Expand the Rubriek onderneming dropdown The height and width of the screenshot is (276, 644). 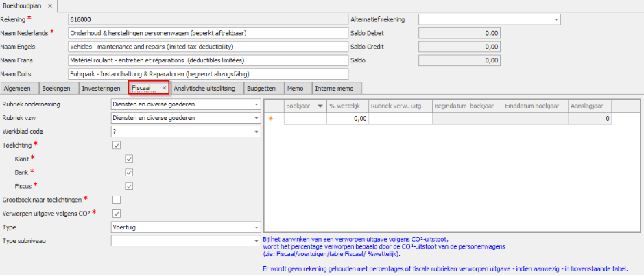click(x=257, y=104)
